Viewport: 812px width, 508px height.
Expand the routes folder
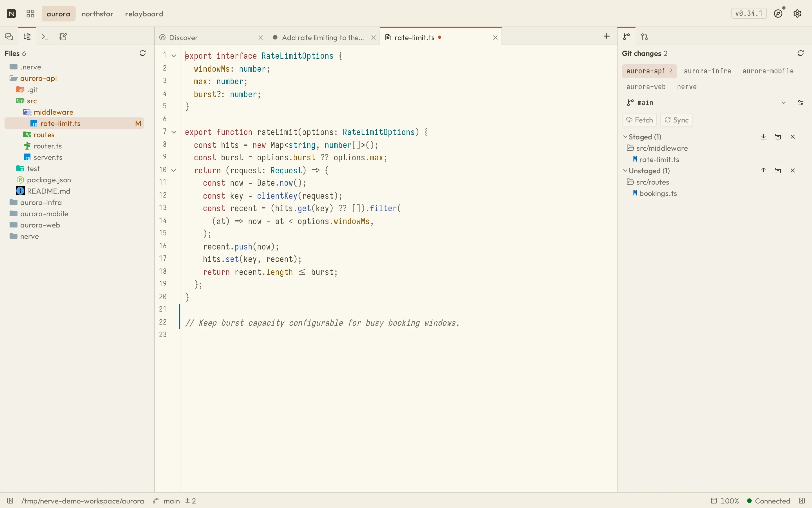coord(74,135)
